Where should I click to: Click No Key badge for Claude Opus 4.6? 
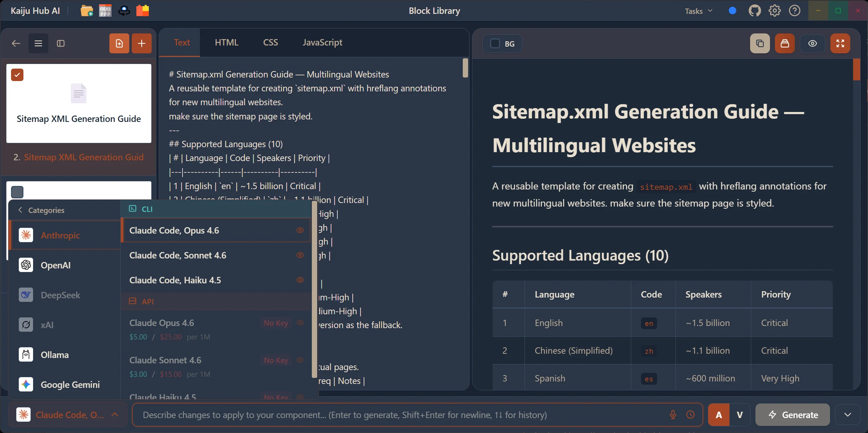[276, 323]
